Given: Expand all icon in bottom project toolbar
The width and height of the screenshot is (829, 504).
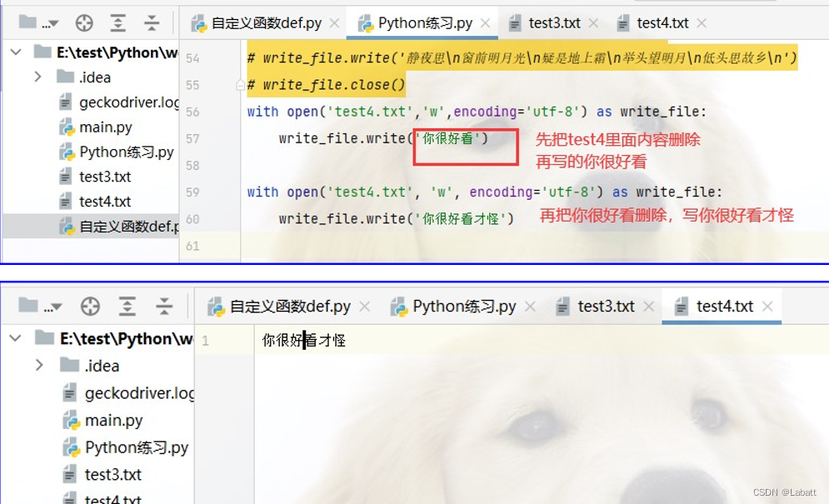Looking at the screenshot, I should tap(127, 307).
